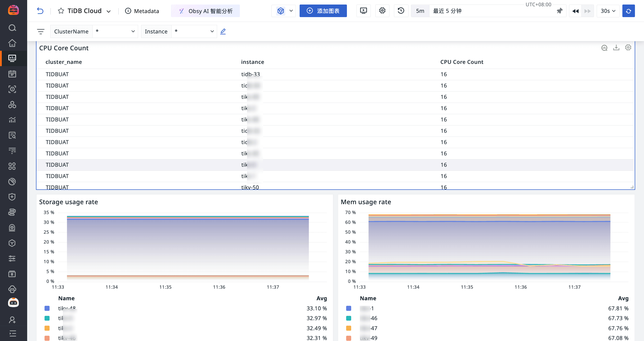Download CPU Core Count panel data
This screenshot has height=341, width=644.
pos(616,48)
